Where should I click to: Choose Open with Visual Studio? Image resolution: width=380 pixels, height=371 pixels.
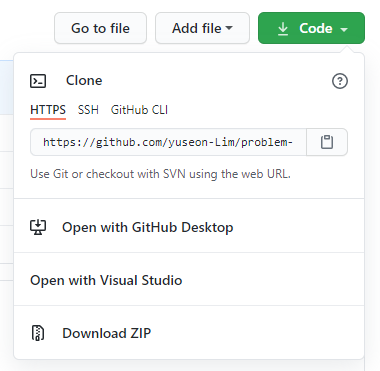[x=189, y=280]
